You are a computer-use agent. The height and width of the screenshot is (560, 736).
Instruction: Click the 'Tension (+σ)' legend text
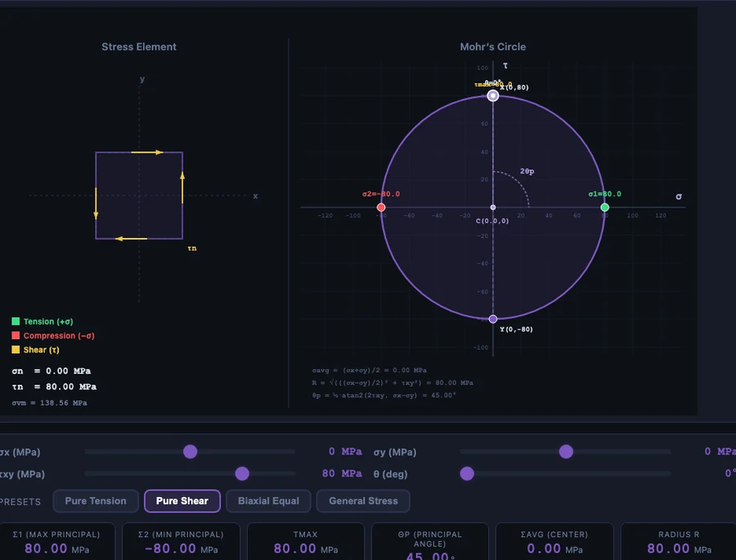coord(48,321)
